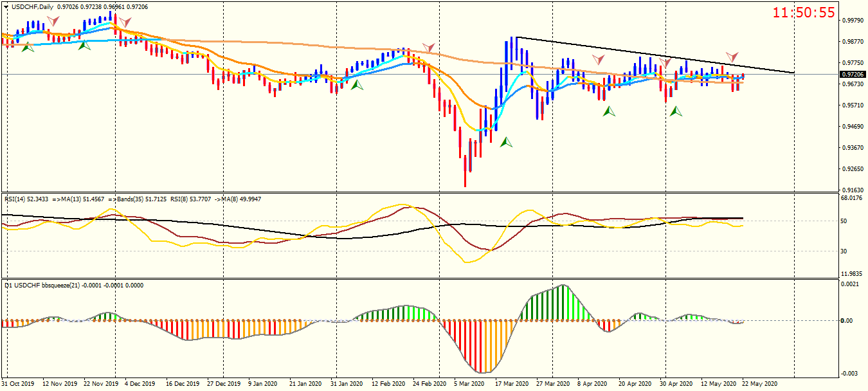Viewport: 868px width, 391px height.
Task: Click the 17 Mar 2020 date on the time axis
Action: [513, 384]
